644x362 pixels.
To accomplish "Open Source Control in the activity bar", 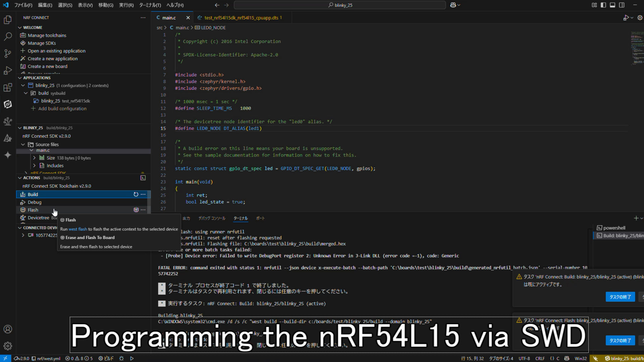I will pyautogui.click(x=7, y=54).
